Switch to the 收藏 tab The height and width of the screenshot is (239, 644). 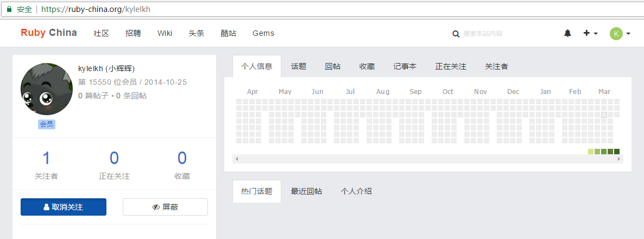(x=367, y=66)
